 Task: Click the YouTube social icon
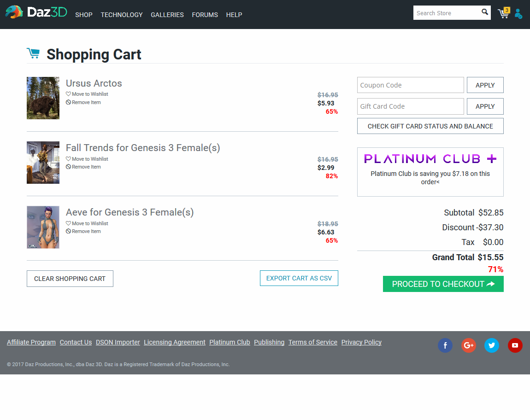pyautogui.click(x=515, y=345)
